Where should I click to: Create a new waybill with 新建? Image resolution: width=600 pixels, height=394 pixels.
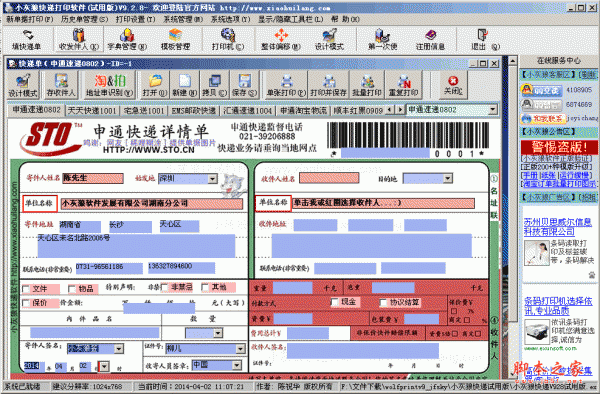coord(184,85)
